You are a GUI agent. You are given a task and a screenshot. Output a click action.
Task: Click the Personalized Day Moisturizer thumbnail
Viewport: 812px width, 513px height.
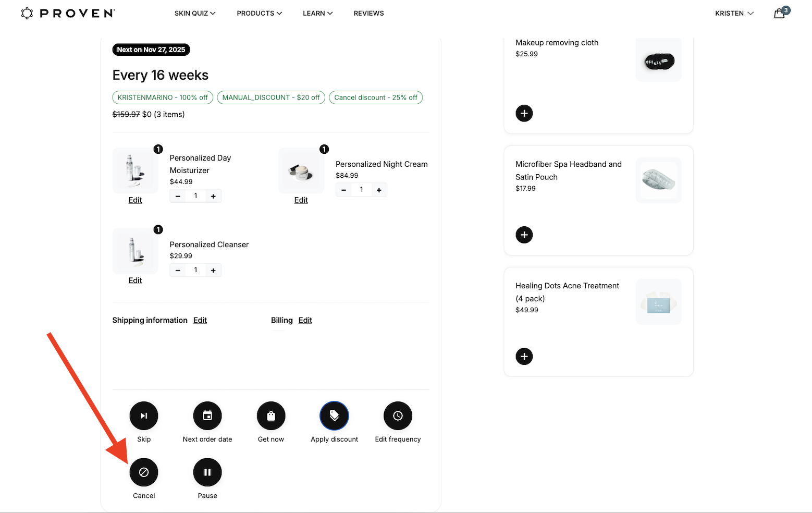136,170
